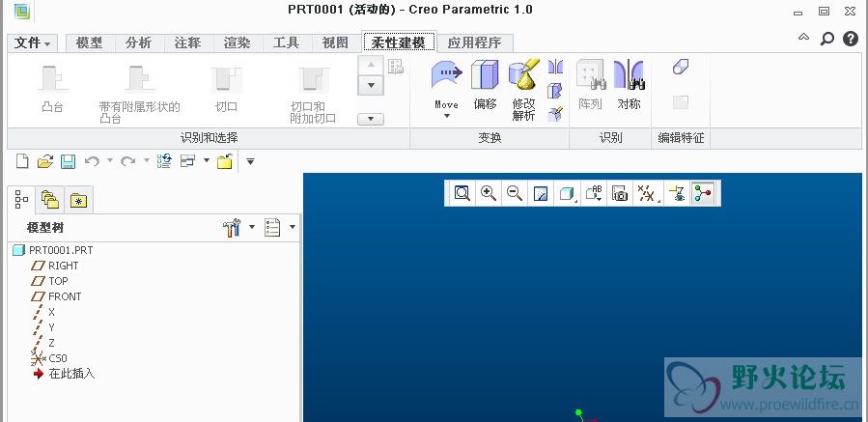Expand the model tree show dropdown arrow
Viewport: 868px width, 422px height.
click(293, 227)
